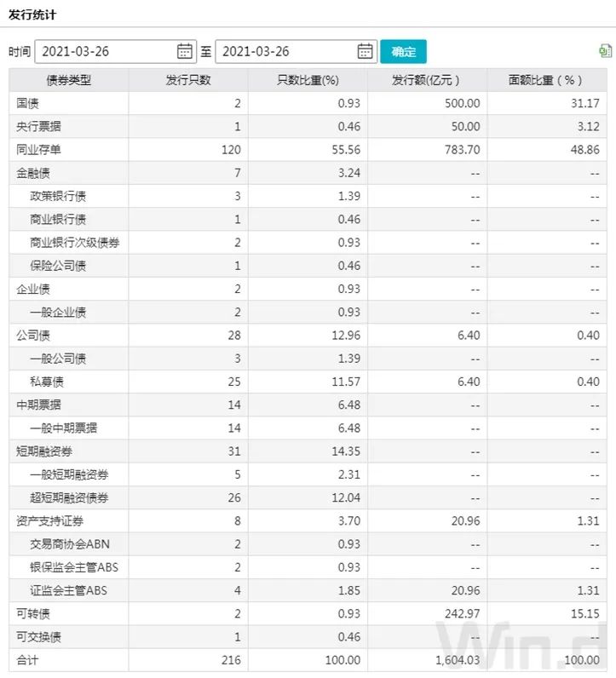Collapse the 资产支持证券 category row
Screen dimensions: 616x678
tap(49, 521)
